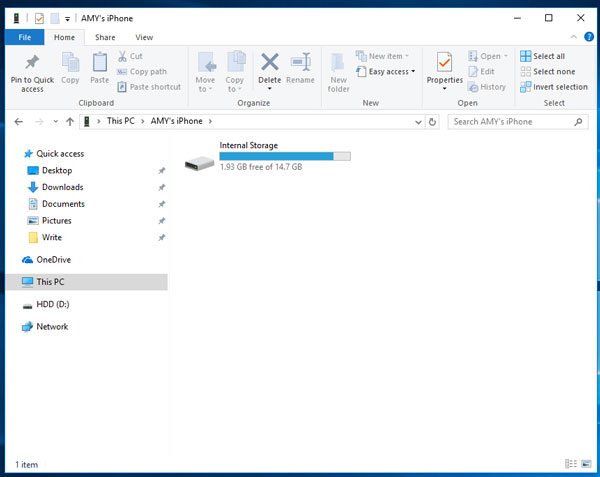This screenshot has height=477, width=600.
Task: Open the New item dropdown
Action: 382,56
